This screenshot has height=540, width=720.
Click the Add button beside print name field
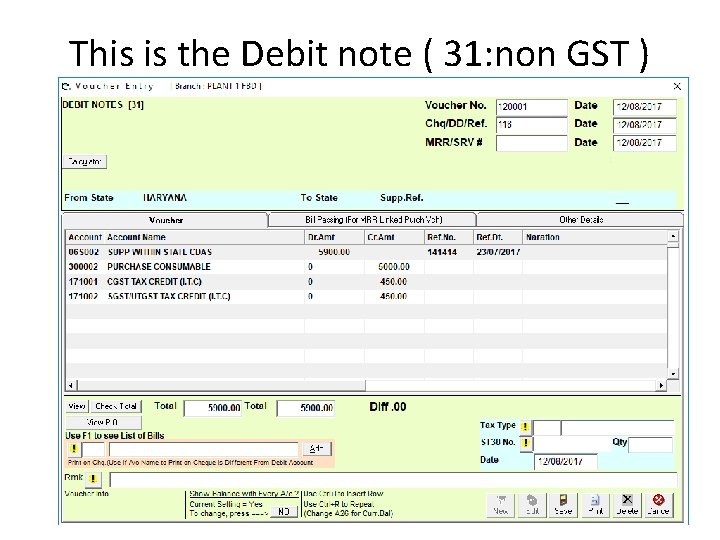(x=317, y=449)
